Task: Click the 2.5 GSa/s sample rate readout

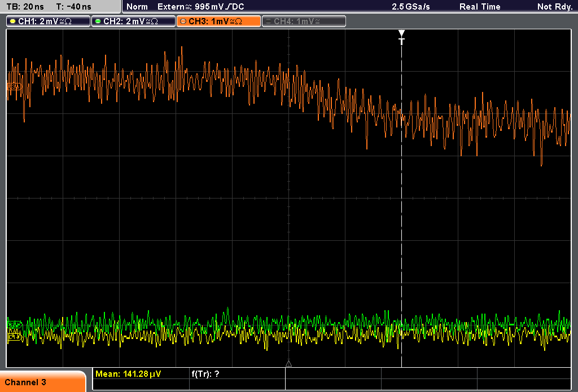Action: [411, 7]
